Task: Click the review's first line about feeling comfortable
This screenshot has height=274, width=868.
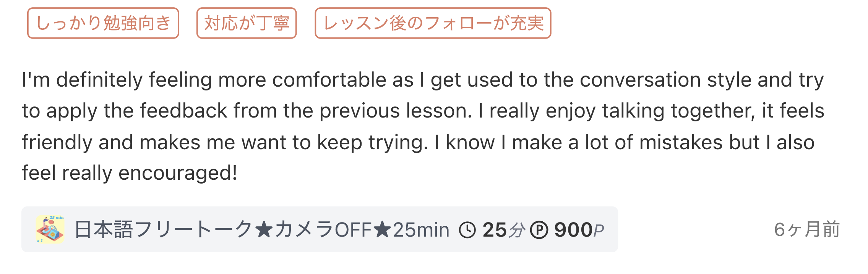Action: pyautogui.click(x=422, y=80)
